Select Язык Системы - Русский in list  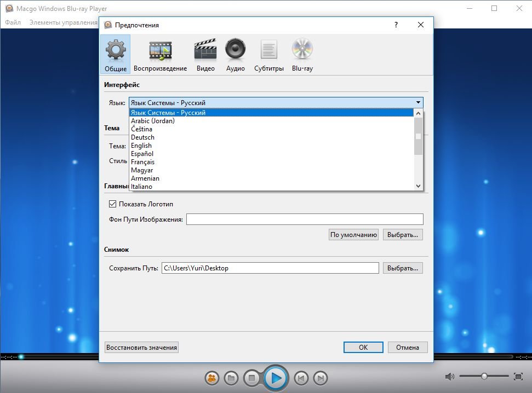(271, 113)
